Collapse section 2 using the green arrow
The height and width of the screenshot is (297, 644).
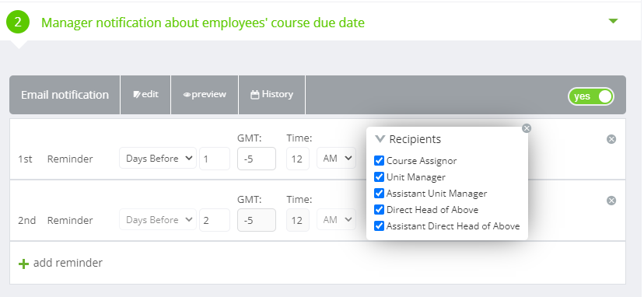(613, 21)
